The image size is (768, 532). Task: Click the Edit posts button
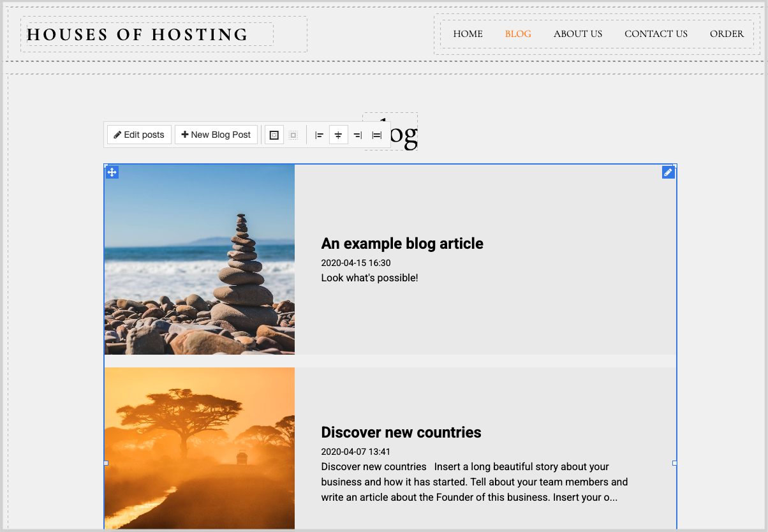139,135
